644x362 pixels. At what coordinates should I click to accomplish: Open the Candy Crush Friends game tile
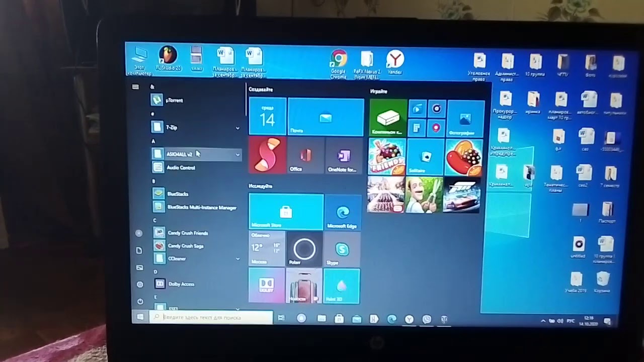point(387,156)
